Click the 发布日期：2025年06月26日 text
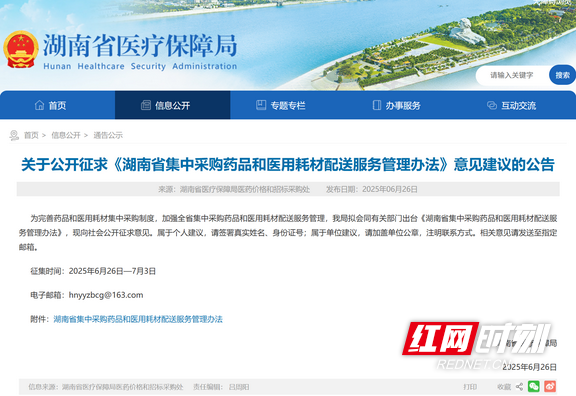 click(372, 189)
